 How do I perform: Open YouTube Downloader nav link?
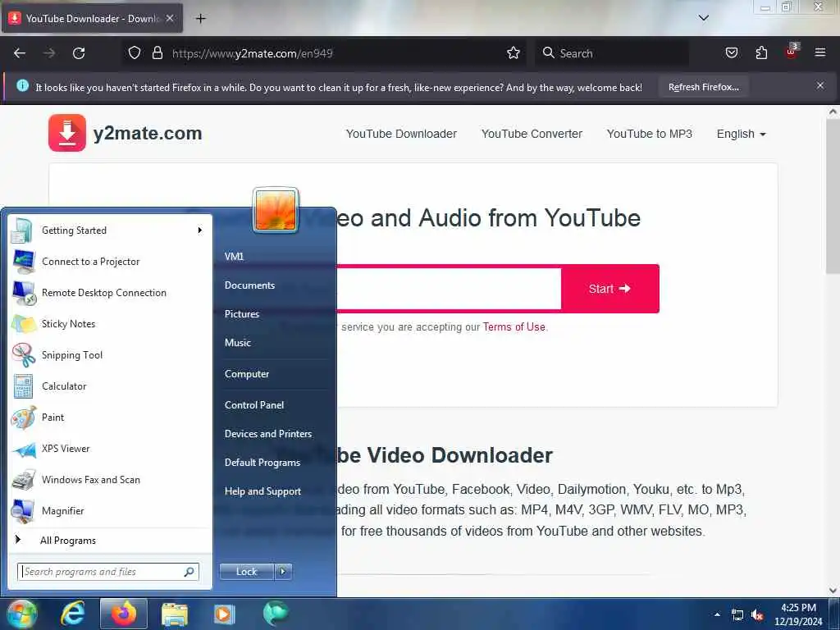[401, 134]
